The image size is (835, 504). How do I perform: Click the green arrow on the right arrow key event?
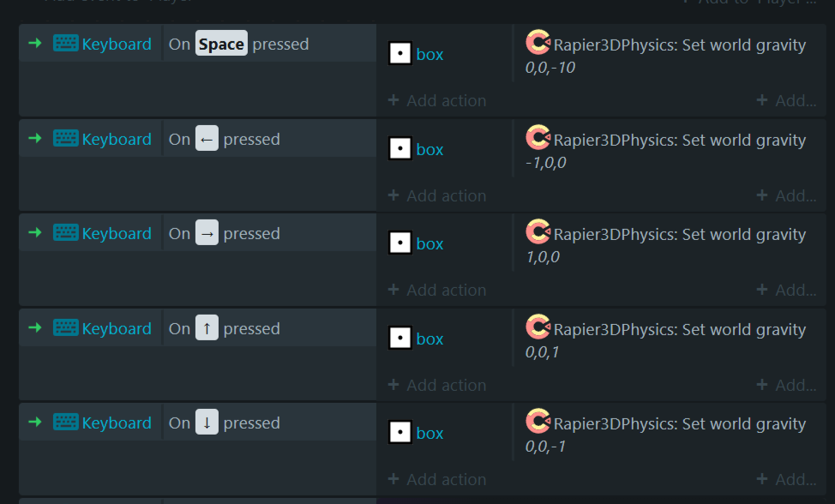35,232
